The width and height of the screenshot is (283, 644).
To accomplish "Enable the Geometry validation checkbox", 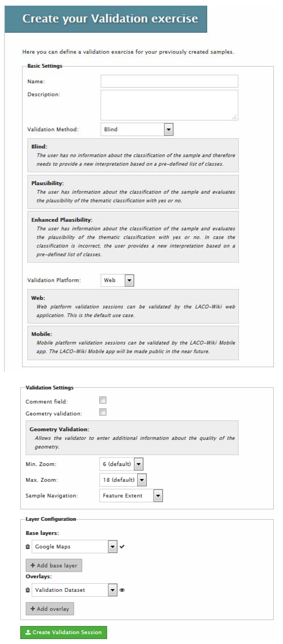I will tap(103, 412).
